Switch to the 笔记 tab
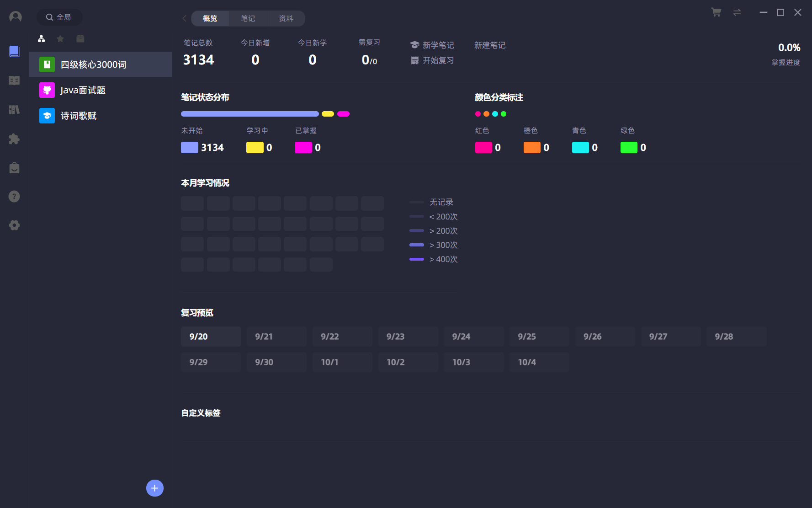Image resolution: width=812 pixels, height=508 pixels. tap(248, 18)
